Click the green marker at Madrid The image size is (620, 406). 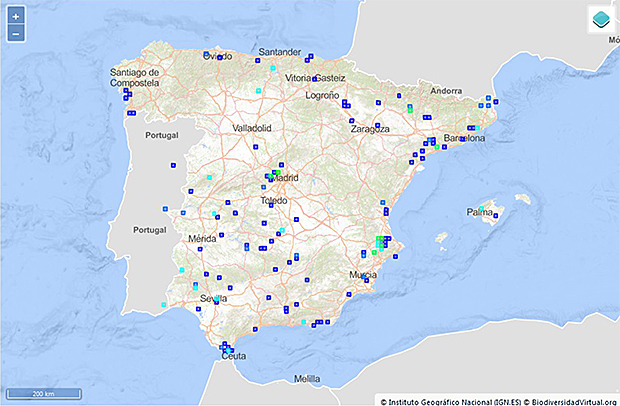[x=274, y=174]
